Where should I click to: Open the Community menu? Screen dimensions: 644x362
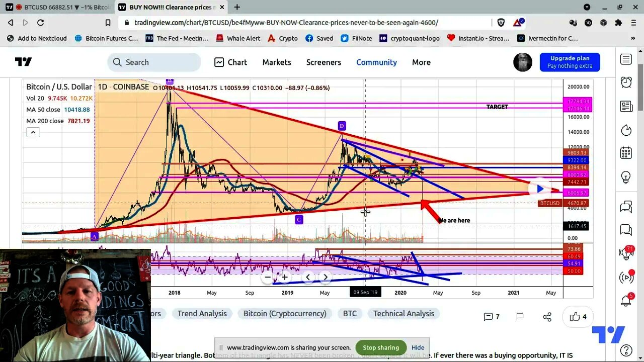click(x=376, y=62)
